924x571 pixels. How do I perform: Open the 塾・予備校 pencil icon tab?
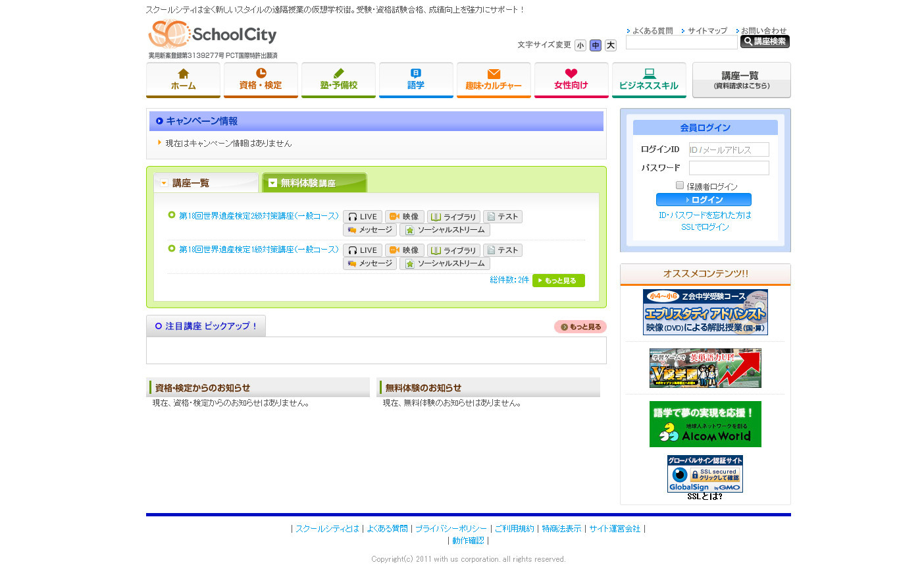[x=338, y=80]
